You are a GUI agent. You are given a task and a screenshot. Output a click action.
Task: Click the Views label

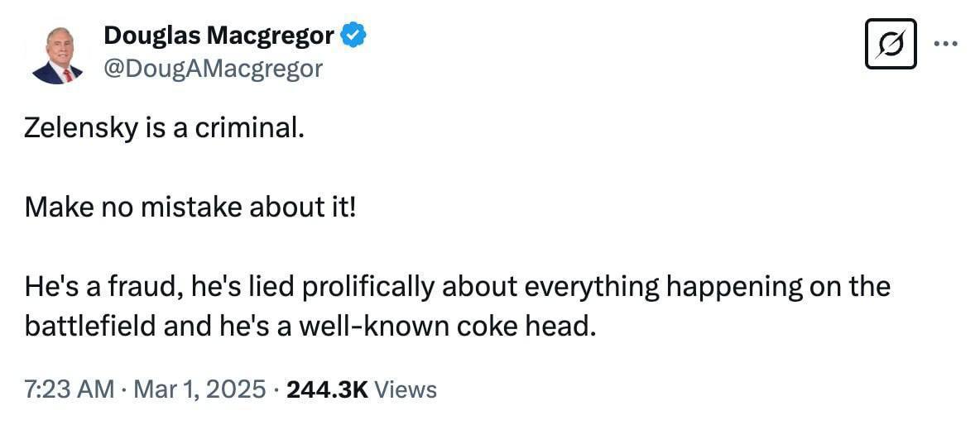[406, 389]
